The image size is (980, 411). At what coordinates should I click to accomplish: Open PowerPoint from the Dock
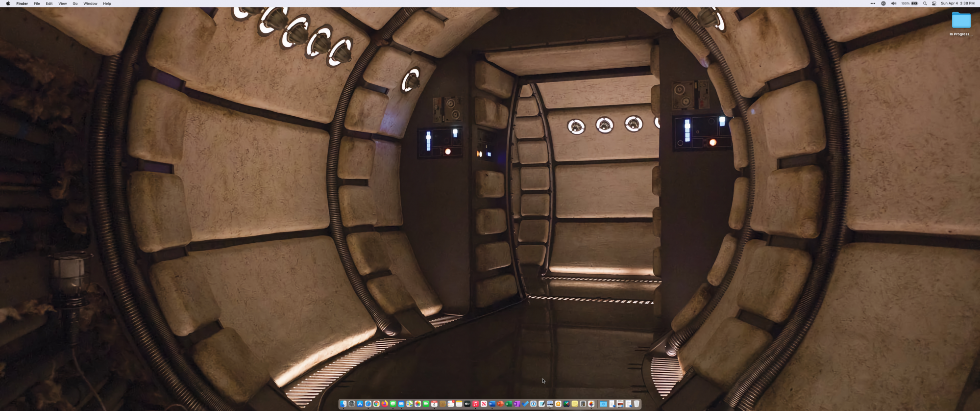(x=500, y=404)
